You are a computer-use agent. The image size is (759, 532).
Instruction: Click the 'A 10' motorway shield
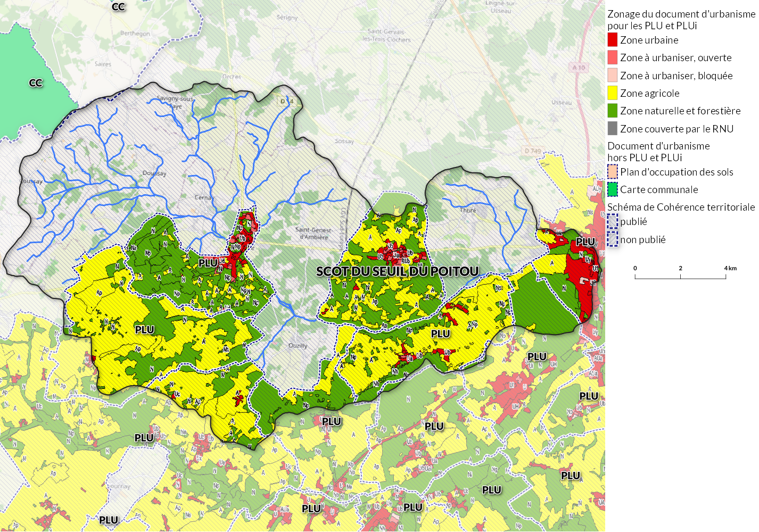coord(579,68)
